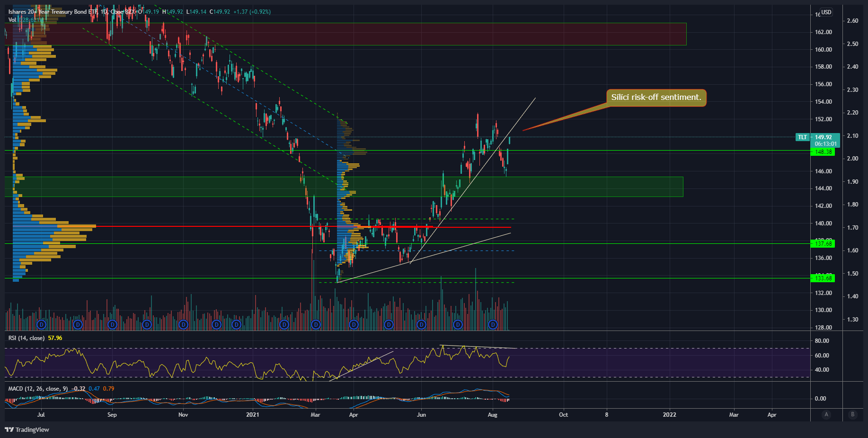
Task: Click the leftmost dividend marker near Jul
Action: coord(41,324)
